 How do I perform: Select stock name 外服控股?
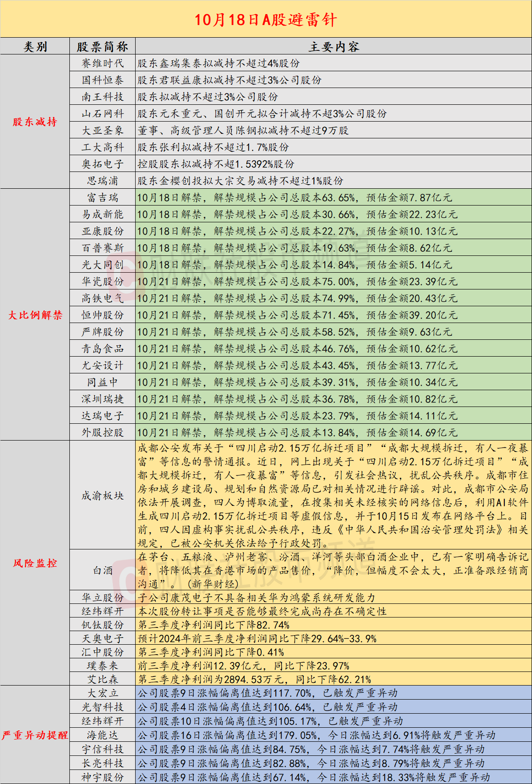coord(102,433)
